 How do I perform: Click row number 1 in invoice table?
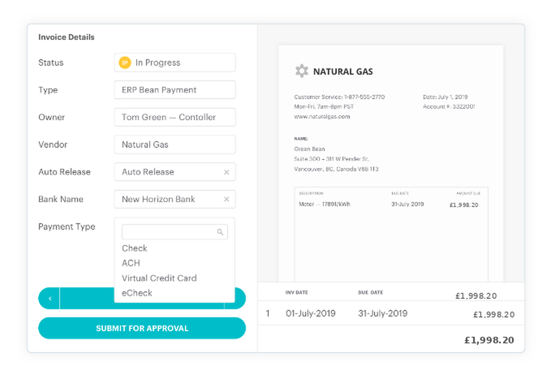267,313
